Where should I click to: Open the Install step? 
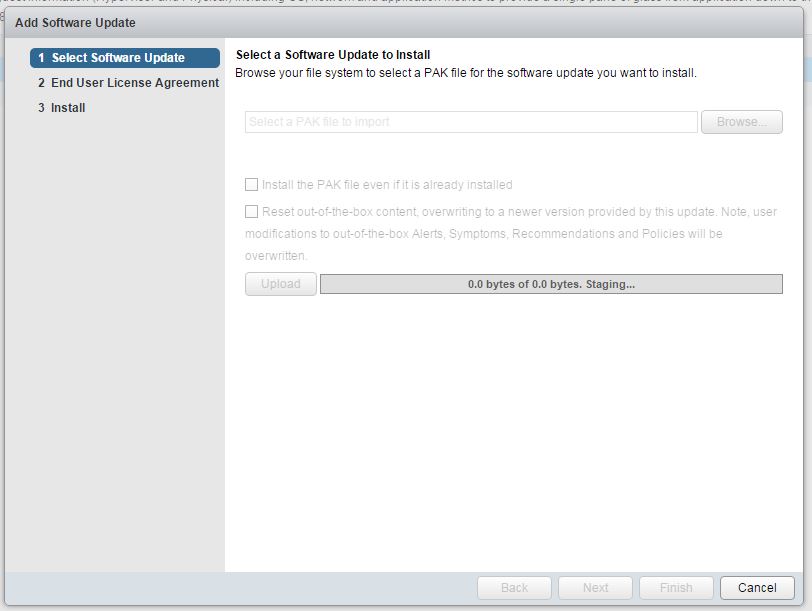[x=62, y=108]
